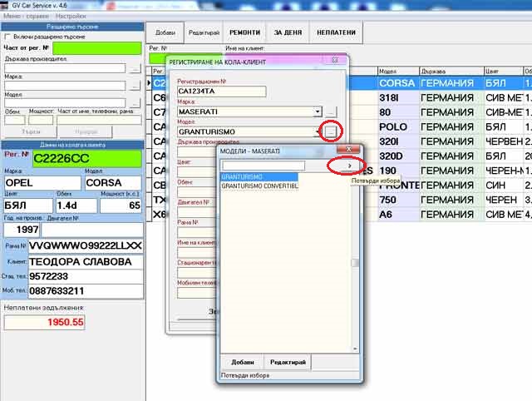Click the confirm selection arrow button
This screenshot has width=532, height=401.
[x=349, y=166]
